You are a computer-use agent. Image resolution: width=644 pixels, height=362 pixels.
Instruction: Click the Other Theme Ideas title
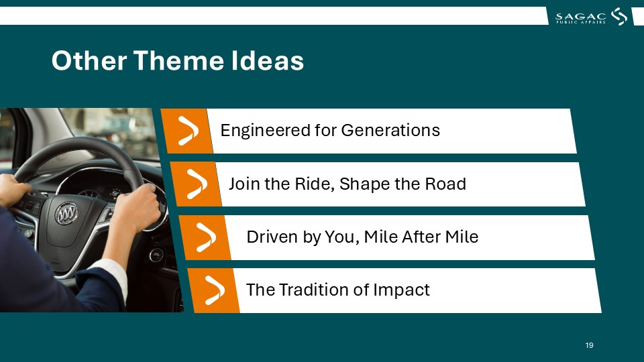177,61
